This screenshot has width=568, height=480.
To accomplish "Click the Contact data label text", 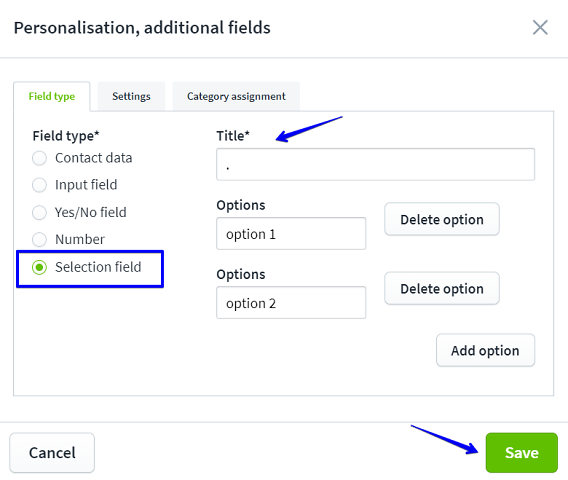I will click(x=93, y=158).
